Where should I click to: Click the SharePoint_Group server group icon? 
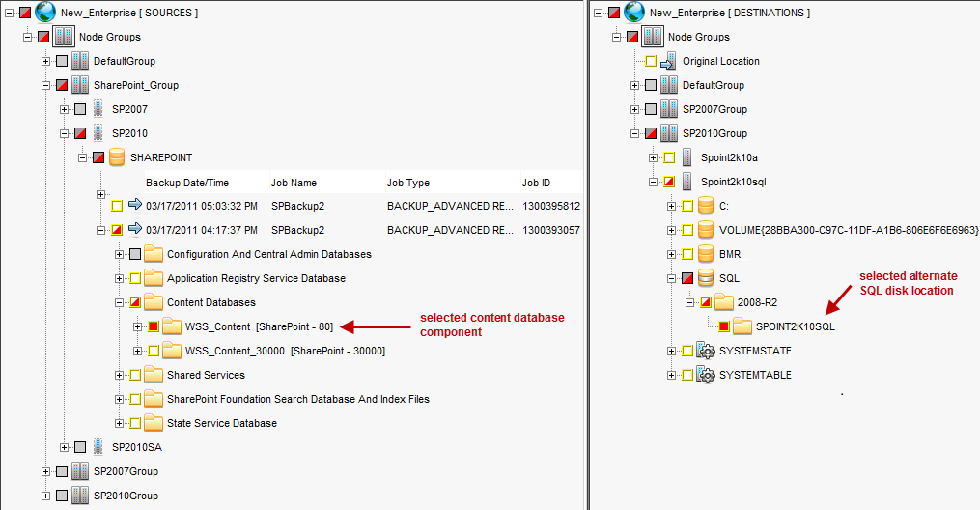(80, 85)
